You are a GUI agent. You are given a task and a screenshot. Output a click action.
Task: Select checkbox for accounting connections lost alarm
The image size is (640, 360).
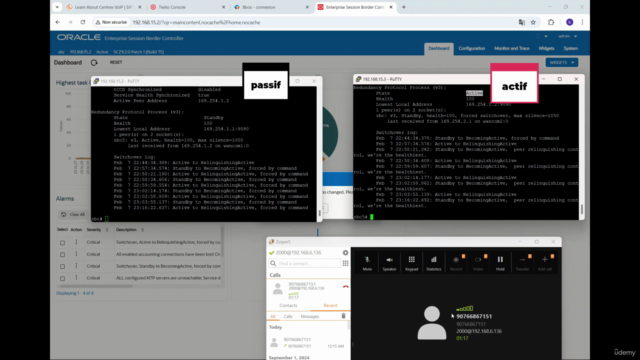[x=62, y=254]
